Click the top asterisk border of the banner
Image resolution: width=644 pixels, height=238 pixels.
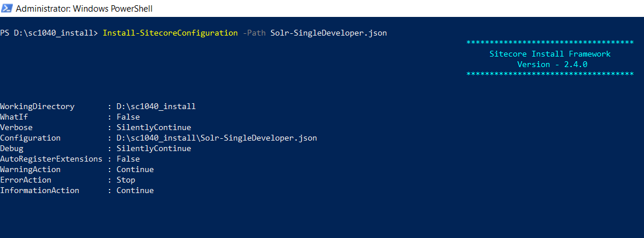click(x=550, y=43)
